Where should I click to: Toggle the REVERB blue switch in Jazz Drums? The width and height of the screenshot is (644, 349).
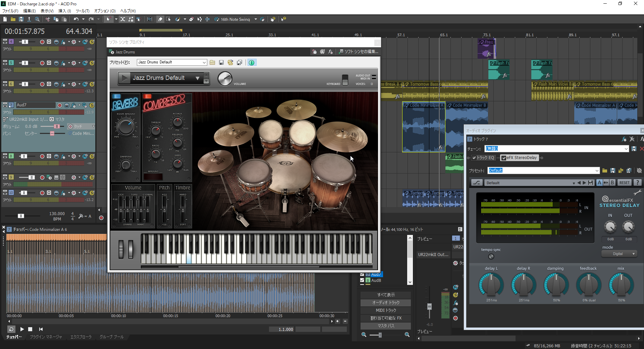click(x=116, y=96)
